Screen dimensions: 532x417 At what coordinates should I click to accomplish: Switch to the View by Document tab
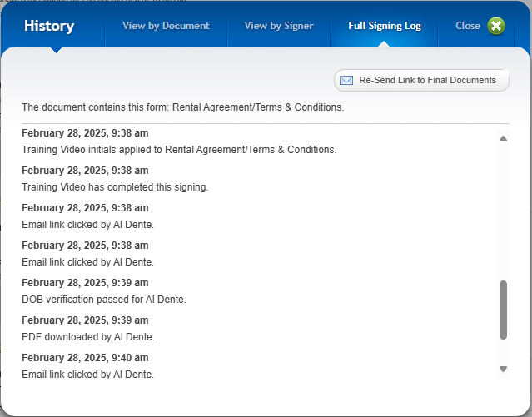[166, 26]
